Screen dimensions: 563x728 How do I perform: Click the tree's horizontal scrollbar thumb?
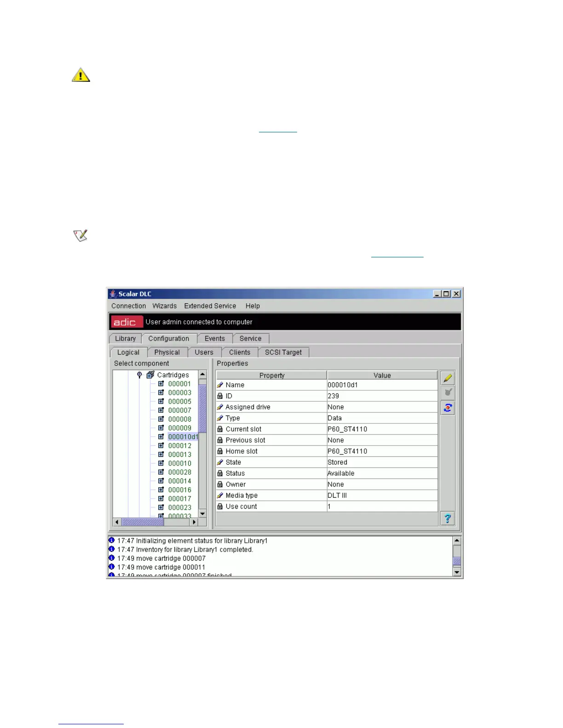(x=142, y=522)
